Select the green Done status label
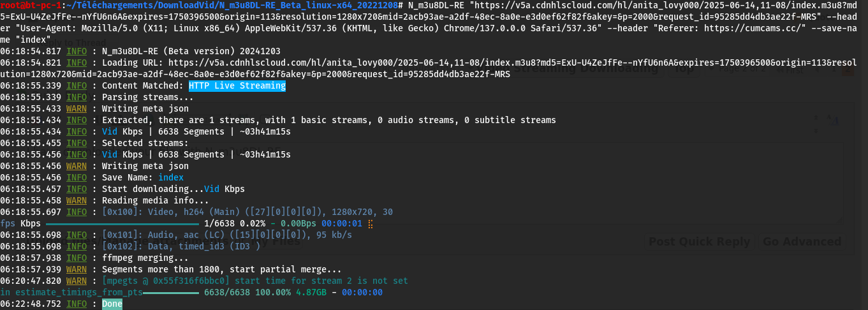The image size is (868, 310). click(112, 304)
